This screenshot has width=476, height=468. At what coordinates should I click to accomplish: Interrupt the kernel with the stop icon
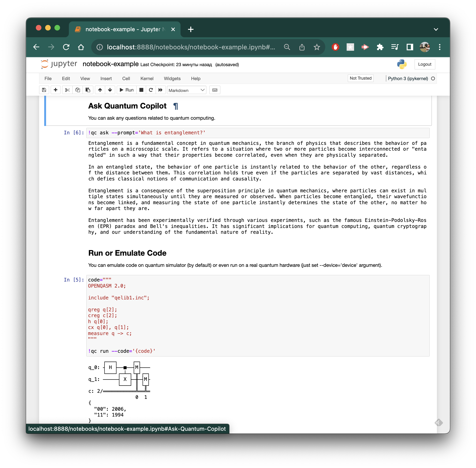click(141, 90)
